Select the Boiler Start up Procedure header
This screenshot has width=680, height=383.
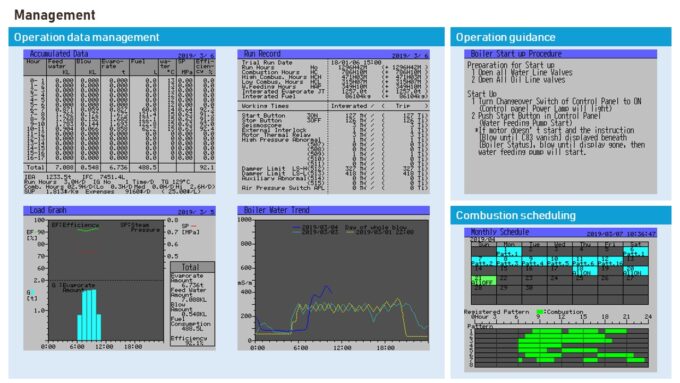coord(560,54)
